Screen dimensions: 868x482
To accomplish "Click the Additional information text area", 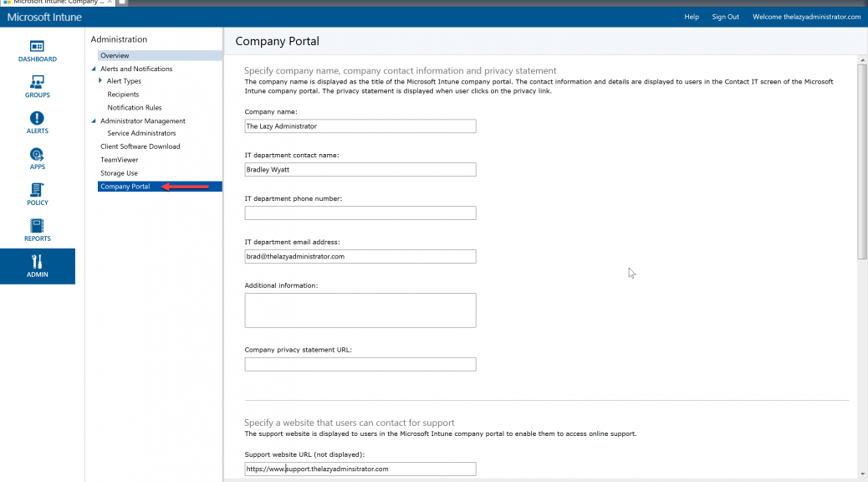I will [x=360, y=310].
